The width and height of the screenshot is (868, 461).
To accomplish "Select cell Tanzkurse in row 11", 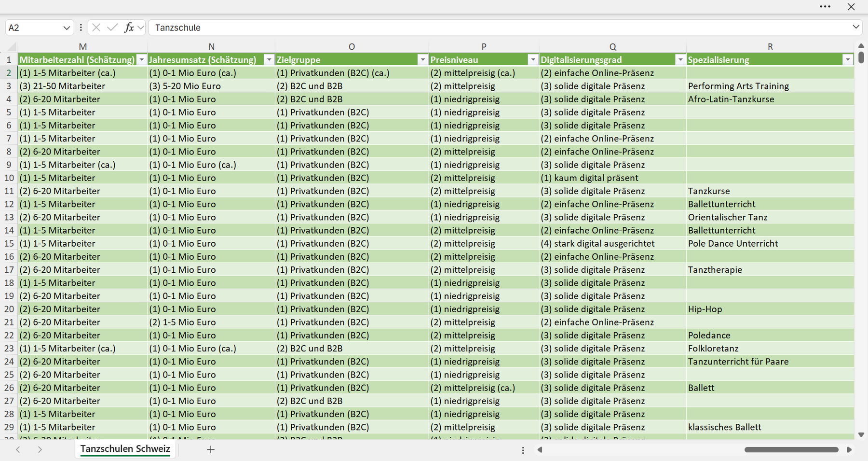I will tap(770, 191).
